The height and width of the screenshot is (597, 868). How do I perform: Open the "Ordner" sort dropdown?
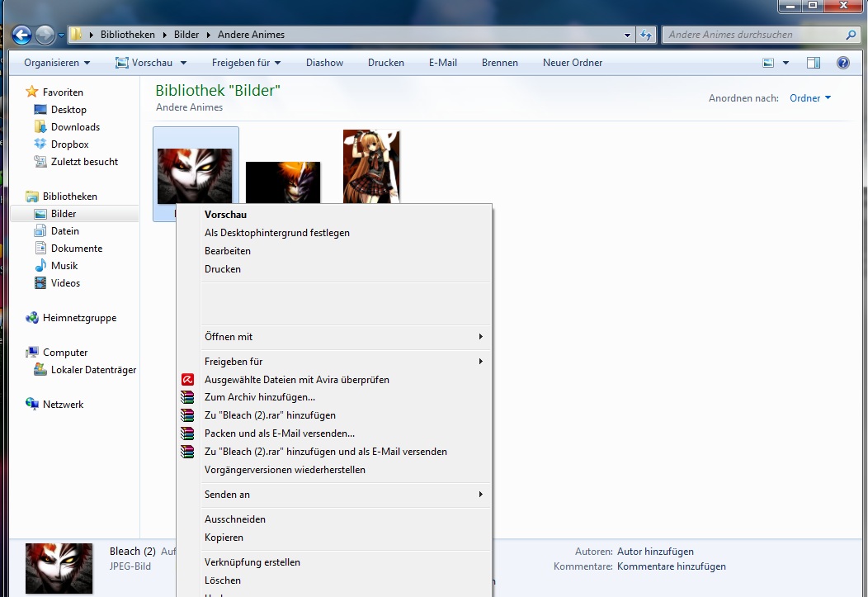click(808, 97)
